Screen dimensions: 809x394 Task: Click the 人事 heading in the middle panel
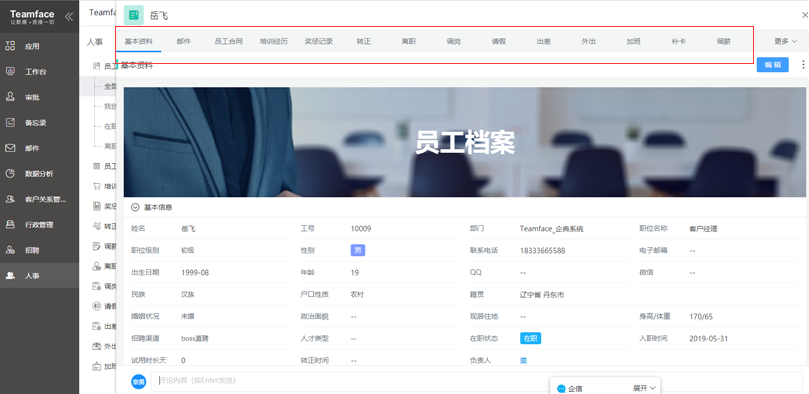[x=94, y=43]
